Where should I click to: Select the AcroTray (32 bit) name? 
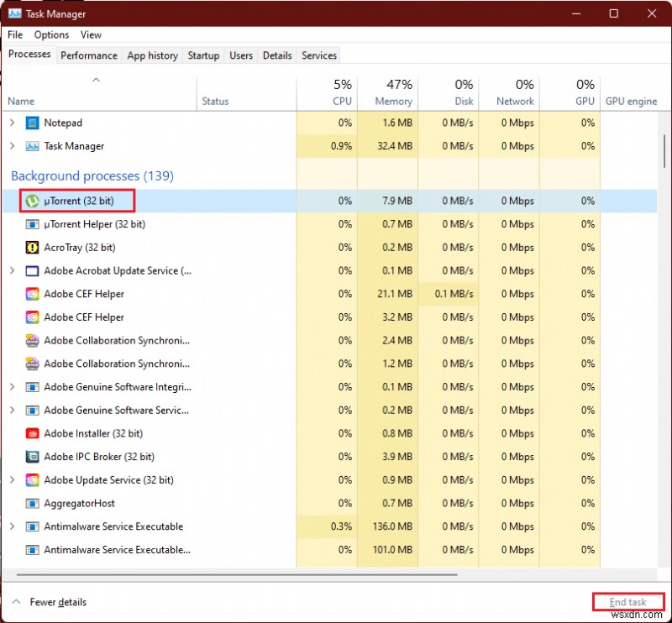coord(80,247)
